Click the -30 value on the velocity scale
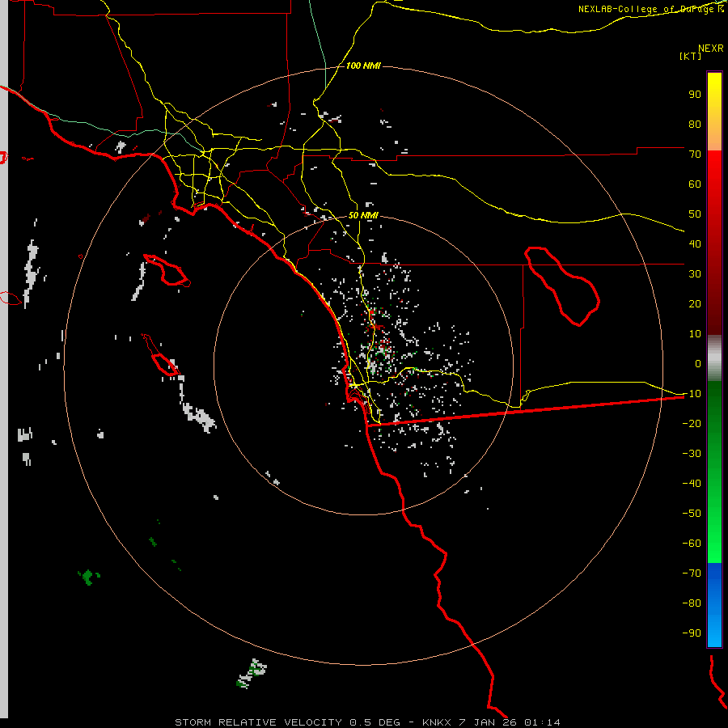This screenshot has width=728, height=728. [x=692, y=454]
